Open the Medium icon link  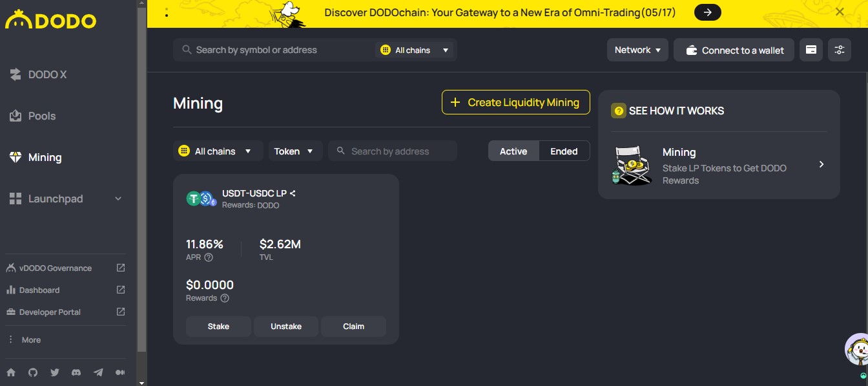coord(120,372)
